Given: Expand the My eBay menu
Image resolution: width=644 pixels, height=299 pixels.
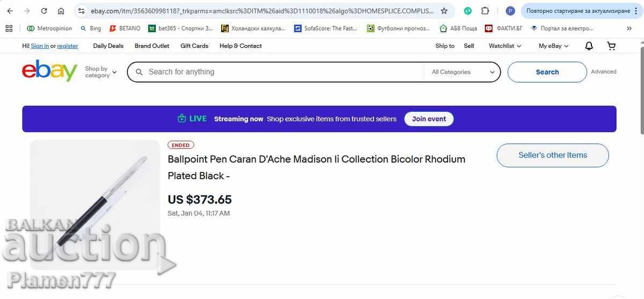Looking at the screenshot, I should 553,46.
